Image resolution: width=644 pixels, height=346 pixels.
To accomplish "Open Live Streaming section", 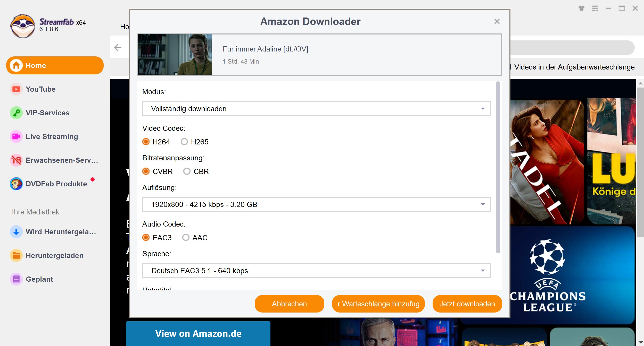I will pyautogui.click(x=52, y=137).
